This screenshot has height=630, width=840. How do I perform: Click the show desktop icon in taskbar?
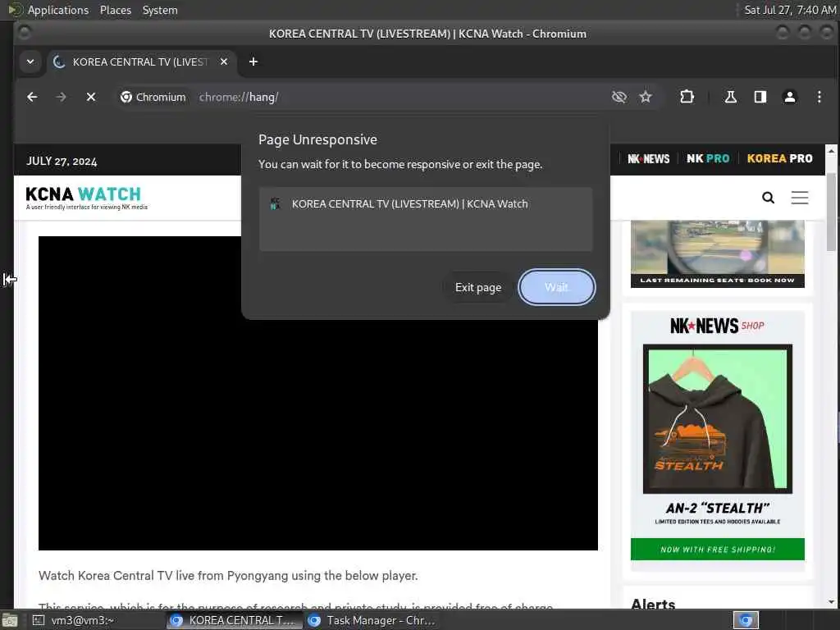pos(10,620)
